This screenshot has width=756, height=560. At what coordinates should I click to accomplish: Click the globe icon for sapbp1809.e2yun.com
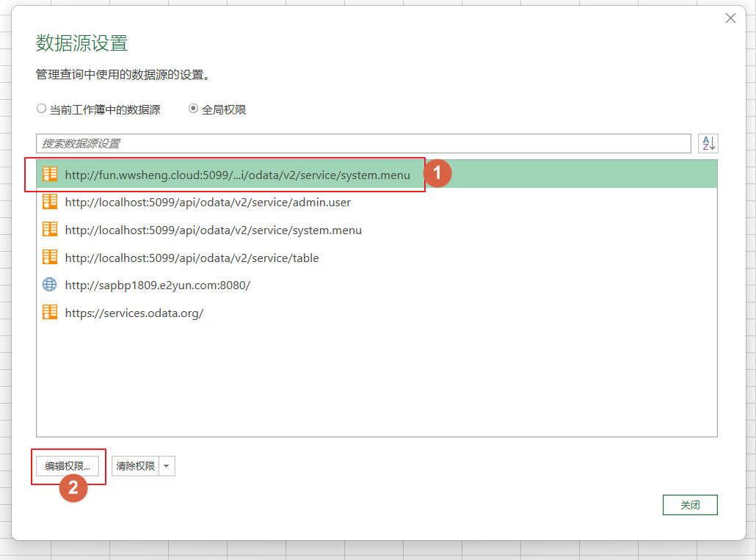pos(50,285)
